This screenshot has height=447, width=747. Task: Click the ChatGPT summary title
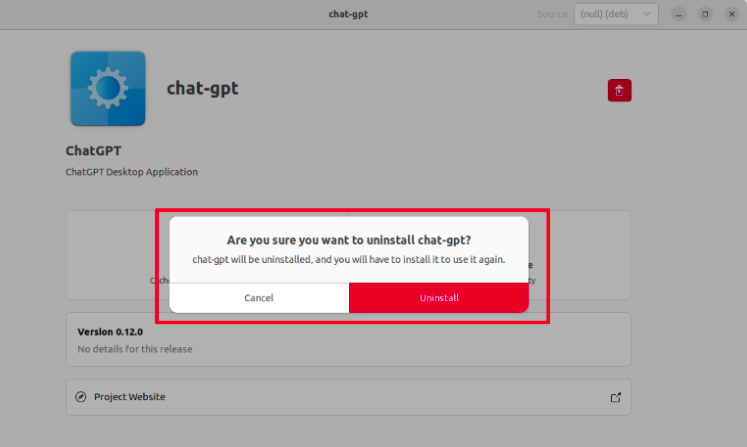click(93, 151)
